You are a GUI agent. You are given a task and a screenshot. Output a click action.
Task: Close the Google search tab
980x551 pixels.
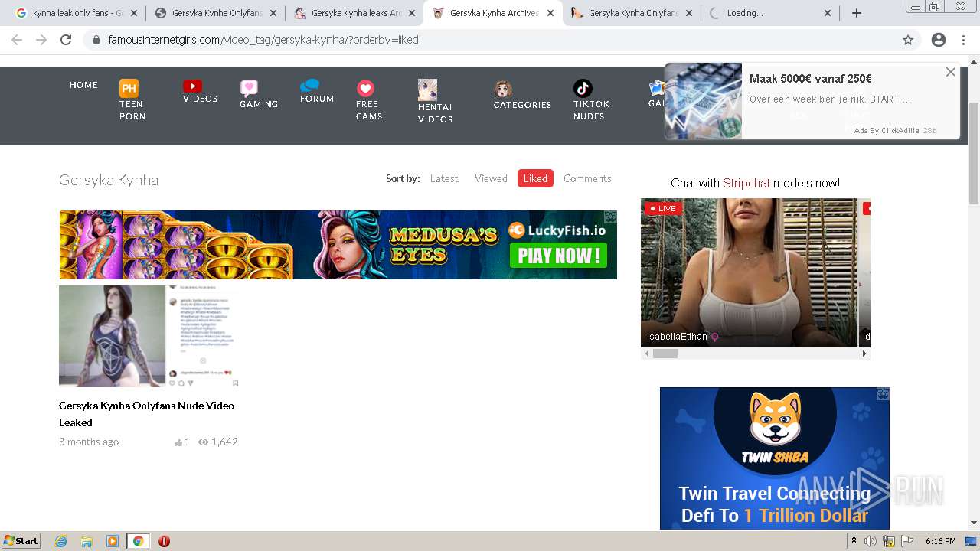tap(134, 13)
